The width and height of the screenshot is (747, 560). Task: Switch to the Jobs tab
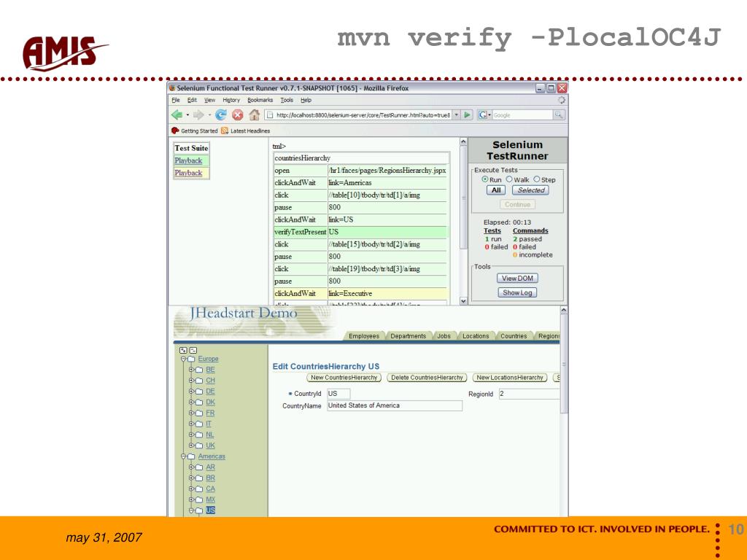[444, 336]
